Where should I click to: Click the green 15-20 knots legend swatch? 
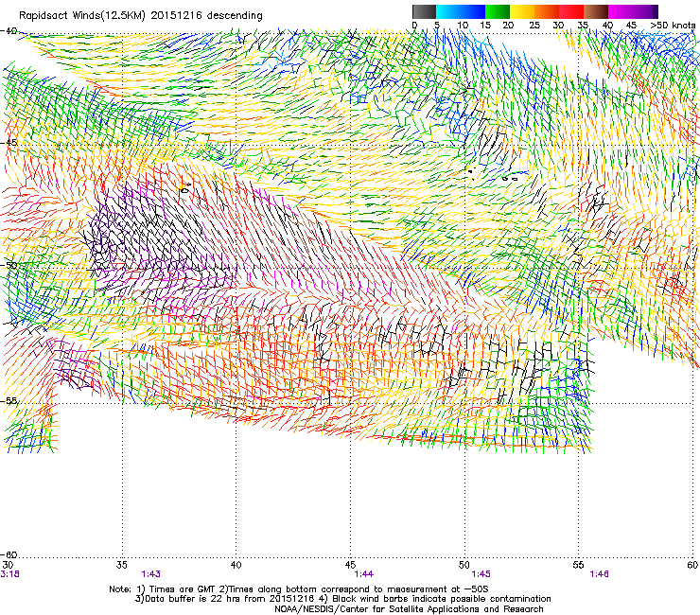tap(498, 11)
